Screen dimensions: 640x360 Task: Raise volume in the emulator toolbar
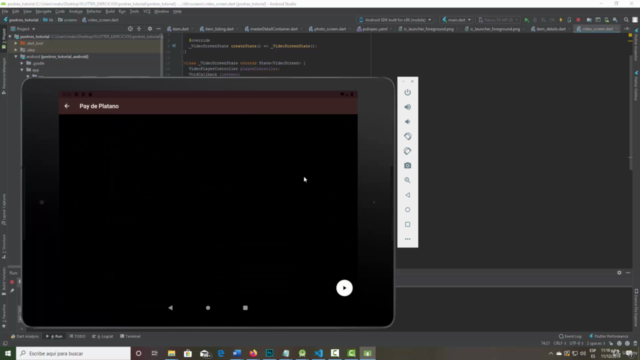tap(407, 107)
